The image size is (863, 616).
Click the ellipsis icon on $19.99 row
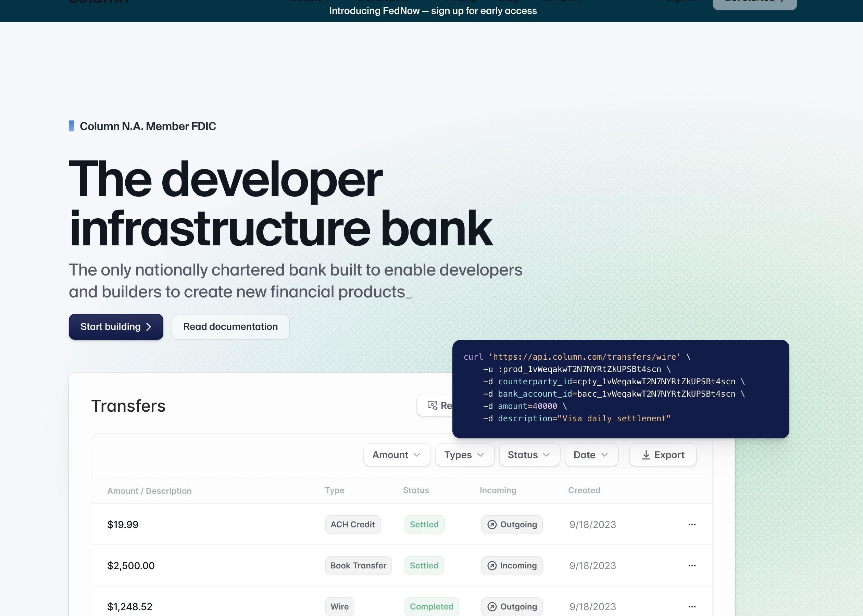click(x=692, y=525)
